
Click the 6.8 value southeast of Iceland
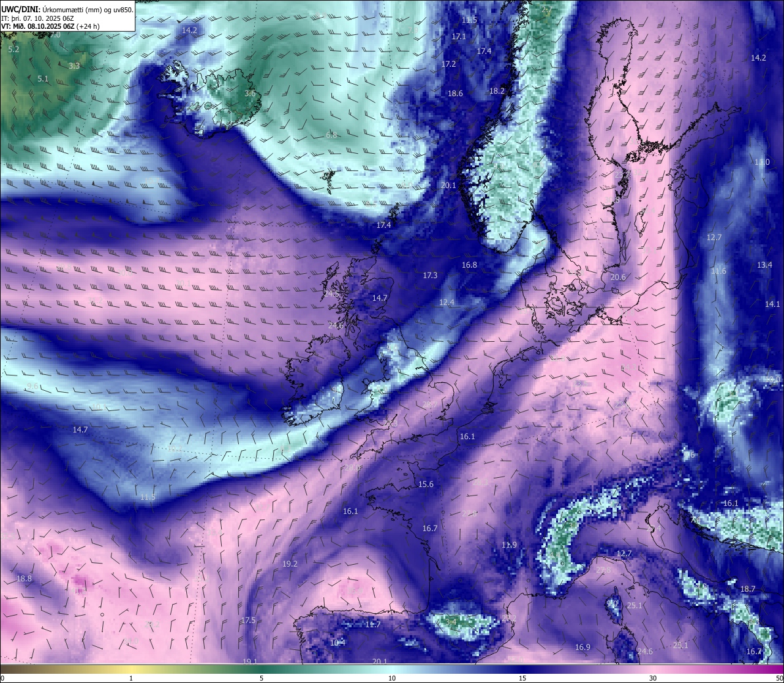[x=331, y=135]
